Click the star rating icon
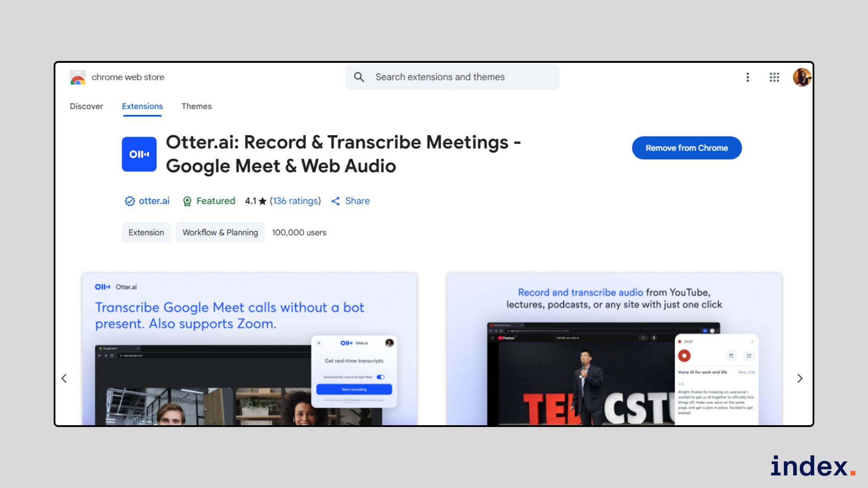 click(263, 201)
